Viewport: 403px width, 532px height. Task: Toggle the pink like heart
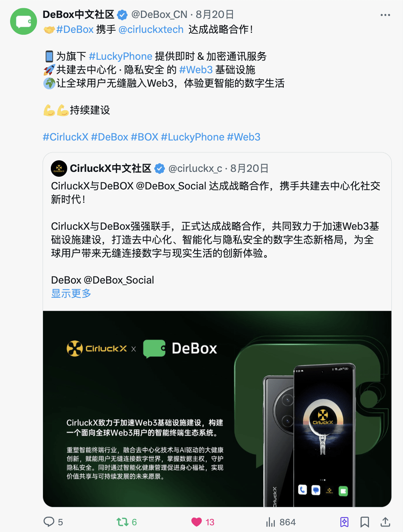[197, 522]
